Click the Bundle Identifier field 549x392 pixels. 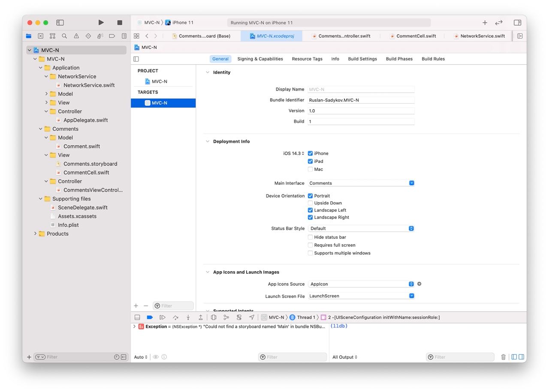tap(361, 100)
